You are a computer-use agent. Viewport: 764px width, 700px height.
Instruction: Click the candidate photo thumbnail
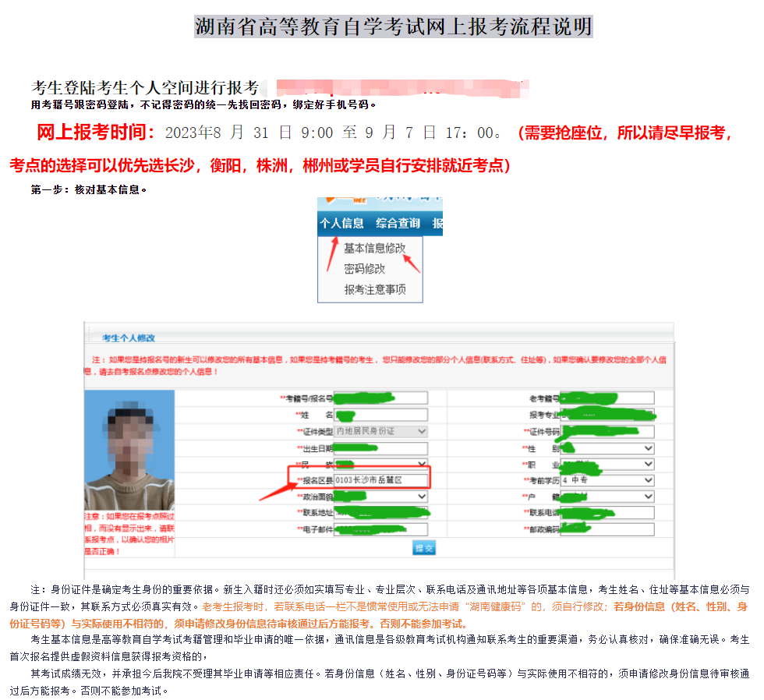pyautogui.click(x=129, y=450)
